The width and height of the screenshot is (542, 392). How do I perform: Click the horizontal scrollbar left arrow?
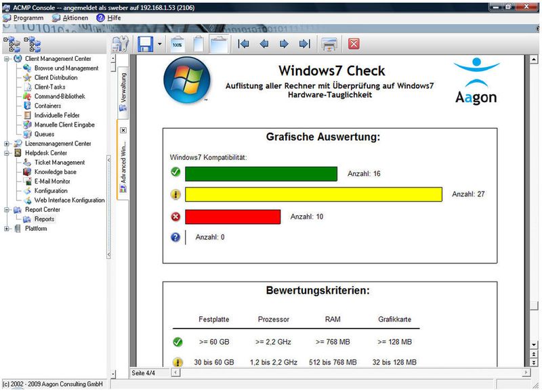point(175,372)
